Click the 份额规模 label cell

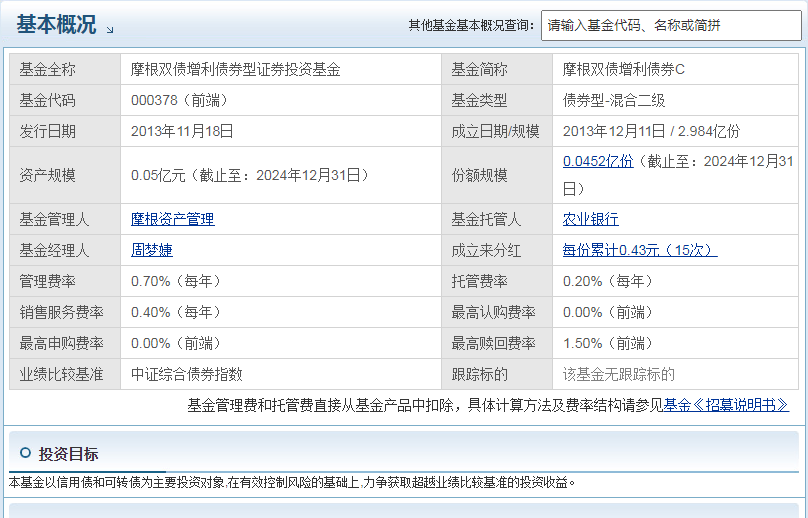tap(497, 175)
